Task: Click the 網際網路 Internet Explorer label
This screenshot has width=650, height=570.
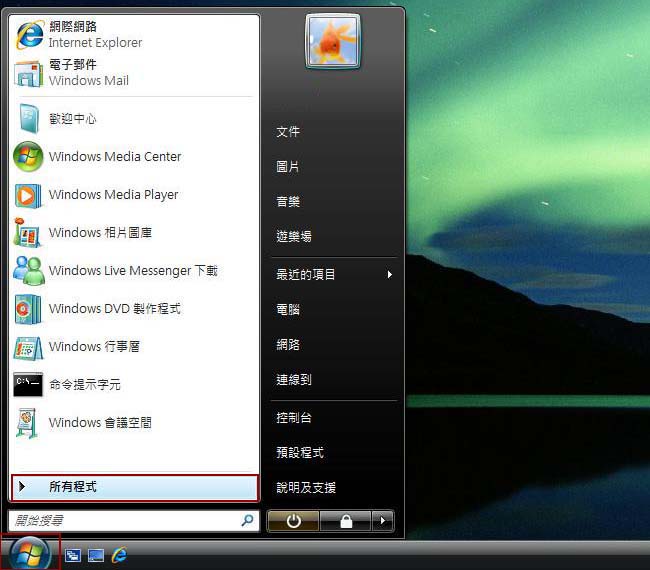Action: (95, 34)
